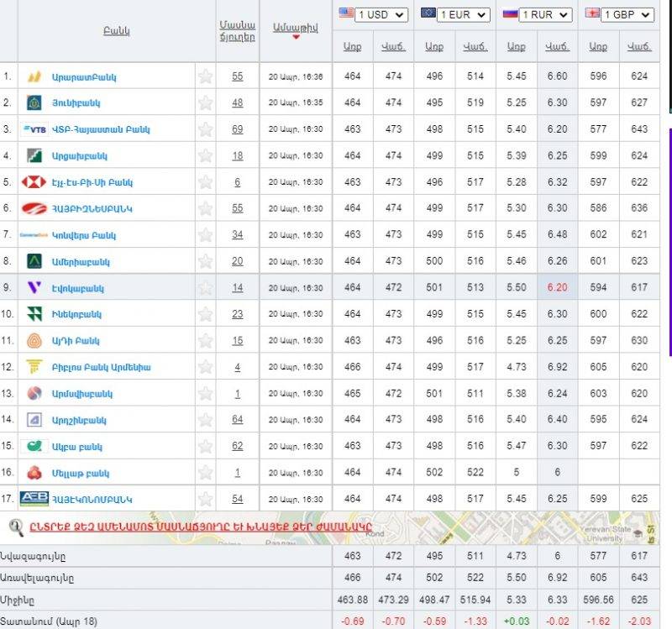Viewport: 672px width, 629px height.
Task: Click the Araratbank logo icon
Action: coord(34,76)
